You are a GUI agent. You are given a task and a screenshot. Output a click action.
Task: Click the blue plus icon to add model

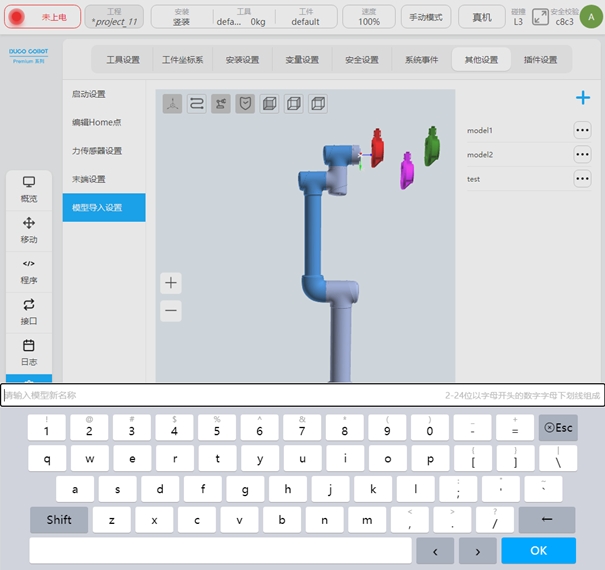(x=582, y=98)
